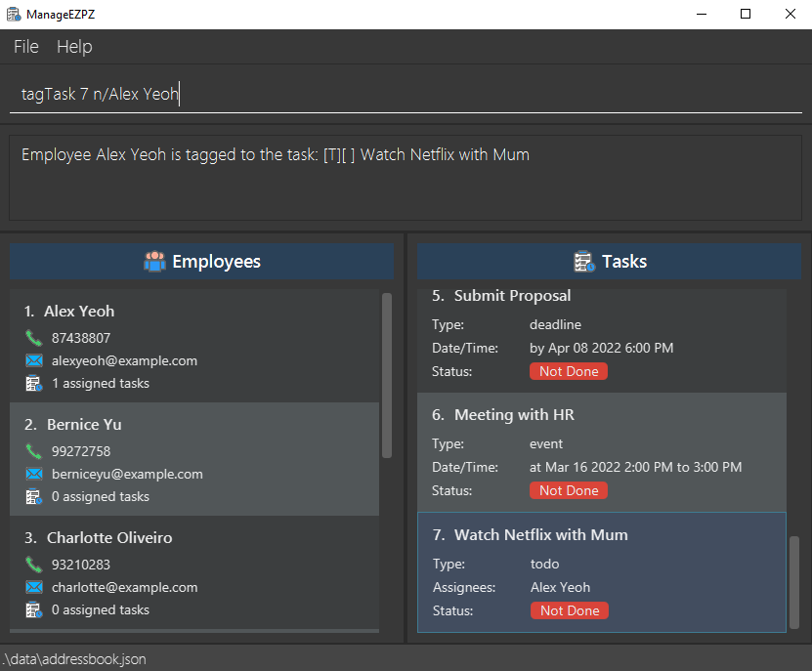Click the task icon beside 1 assigned tasks
The height and width of the screenshot is (671, 812).
pyautogui.click(x=34, y=383)
